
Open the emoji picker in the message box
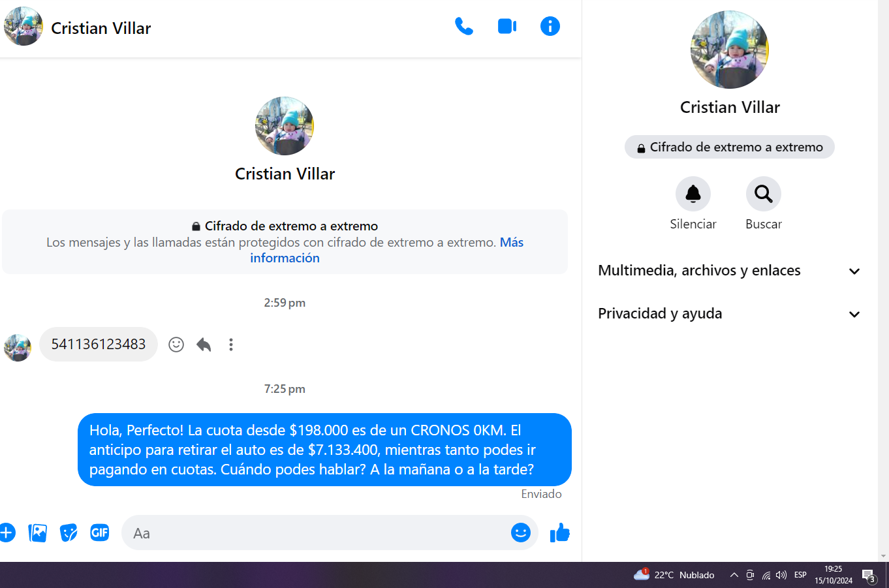pyautogui.click(x=521, y=533)
